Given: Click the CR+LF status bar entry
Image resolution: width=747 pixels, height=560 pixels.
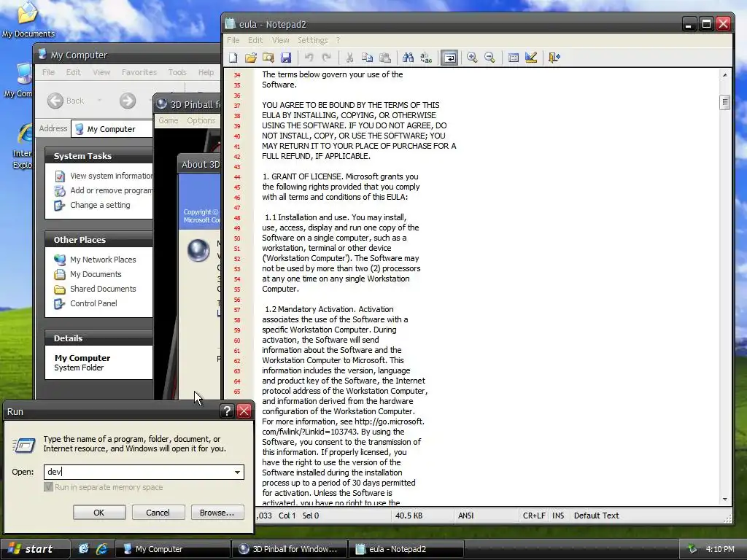Looking at the screenshot, I should 534,516.
